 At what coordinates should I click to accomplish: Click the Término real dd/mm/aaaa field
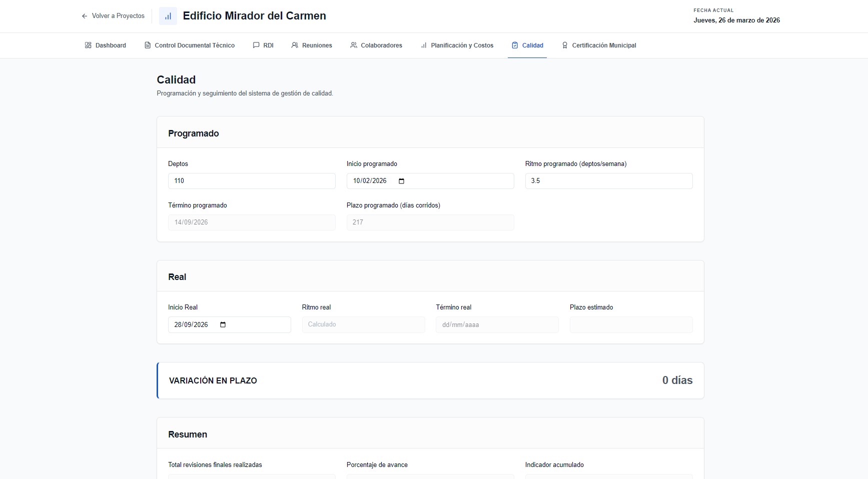point(497,324)
